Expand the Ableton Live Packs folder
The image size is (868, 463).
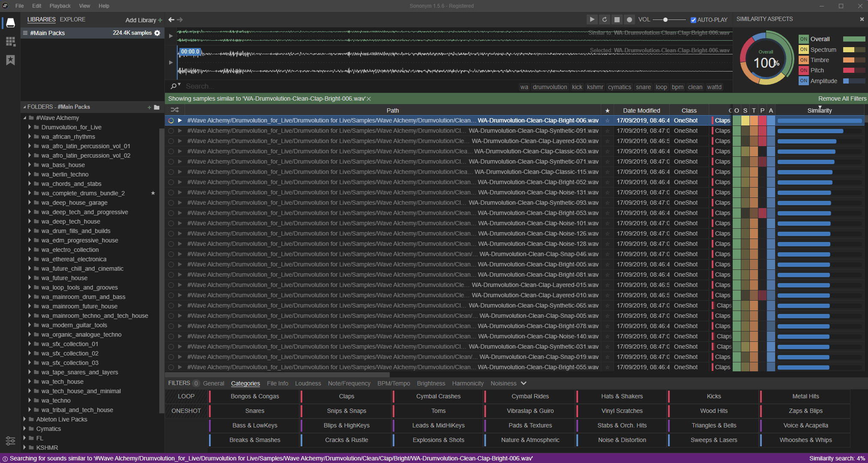[24, 419]
